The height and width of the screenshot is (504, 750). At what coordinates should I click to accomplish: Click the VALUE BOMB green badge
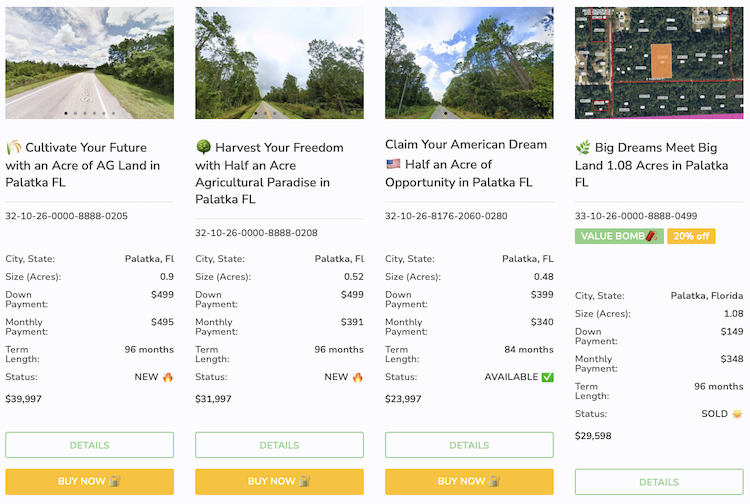pyautogui.click(x=619, y=236)
